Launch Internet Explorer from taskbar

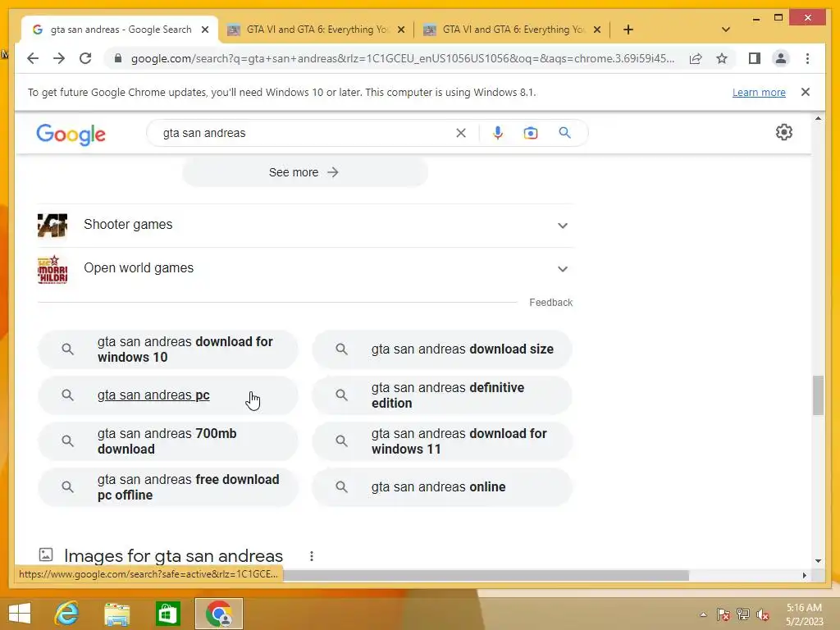click(x=66, y=614)
